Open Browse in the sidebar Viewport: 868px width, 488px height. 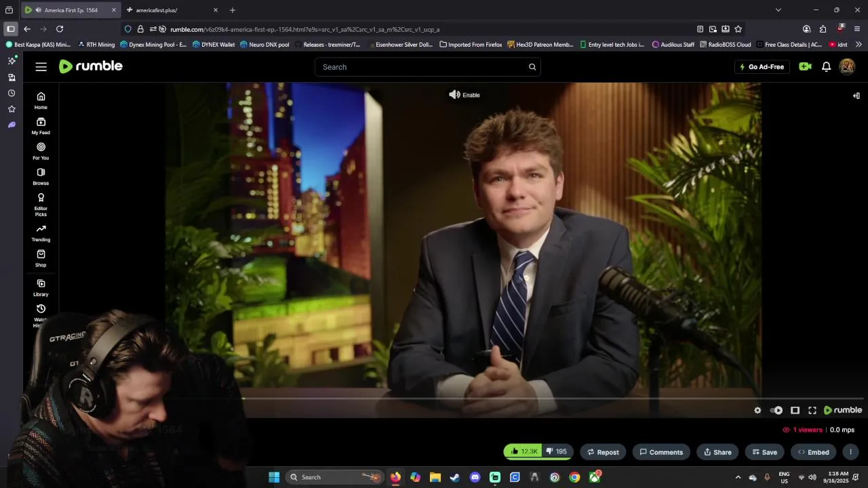(x=41, y=177)
